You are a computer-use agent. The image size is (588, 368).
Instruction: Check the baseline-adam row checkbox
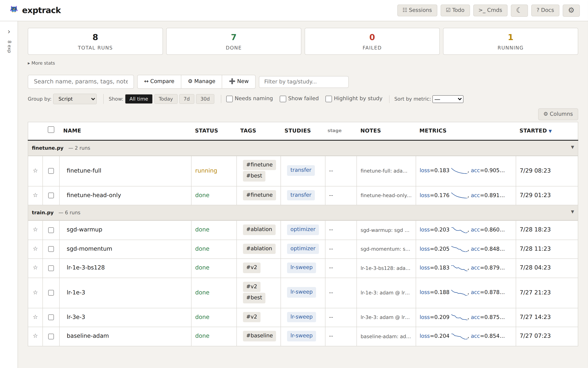click(51, 336)
